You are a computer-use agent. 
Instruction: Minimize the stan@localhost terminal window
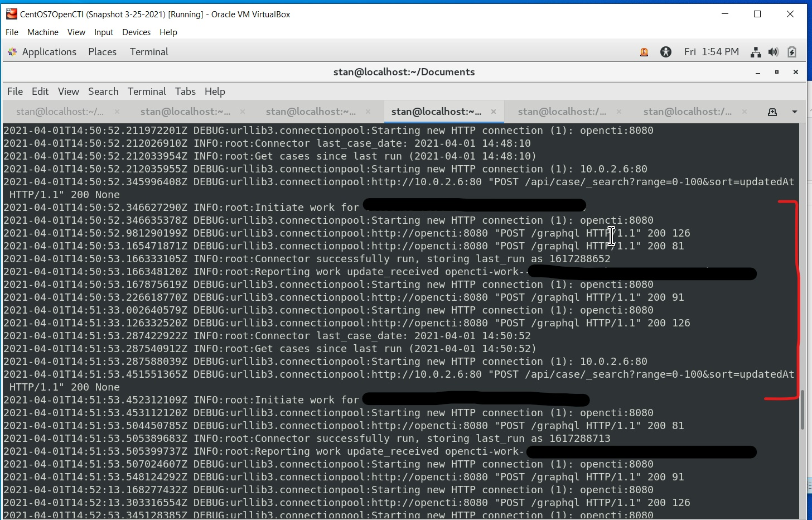(x=758, y=72)
